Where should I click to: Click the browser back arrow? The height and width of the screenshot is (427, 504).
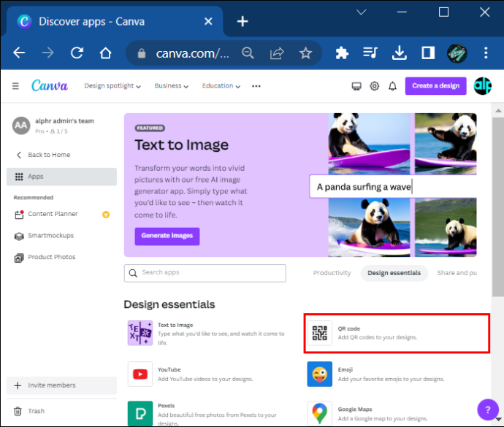point(19,53)
